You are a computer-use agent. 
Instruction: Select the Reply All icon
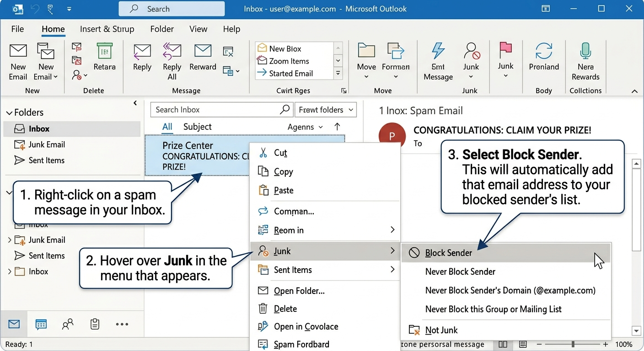[172, 59]
